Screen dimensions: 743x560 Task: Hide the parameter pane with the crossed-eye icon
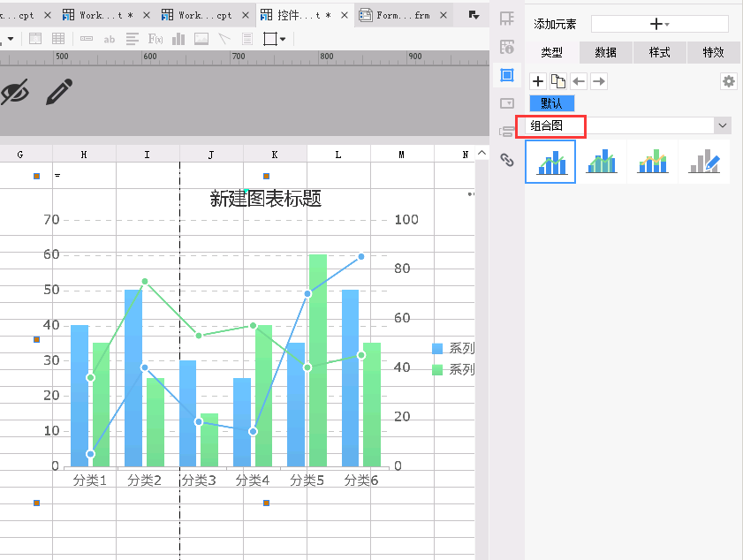click(x=14, y=92)
